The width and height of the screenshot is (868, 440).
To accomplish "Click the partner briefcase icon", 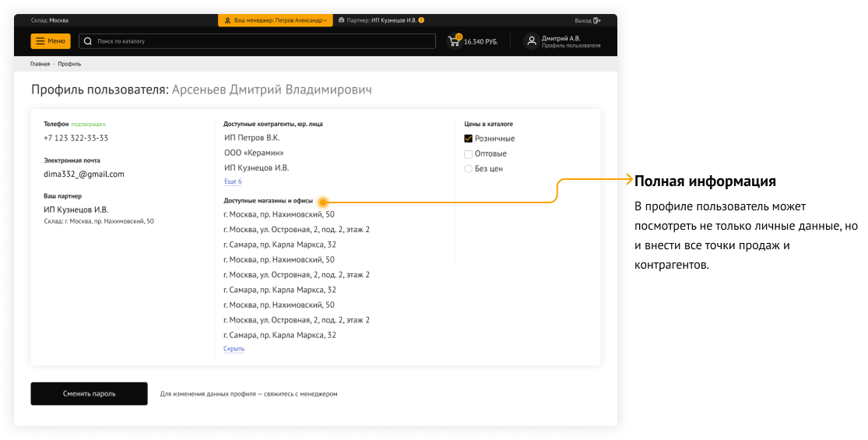I will tap(342, 20).
